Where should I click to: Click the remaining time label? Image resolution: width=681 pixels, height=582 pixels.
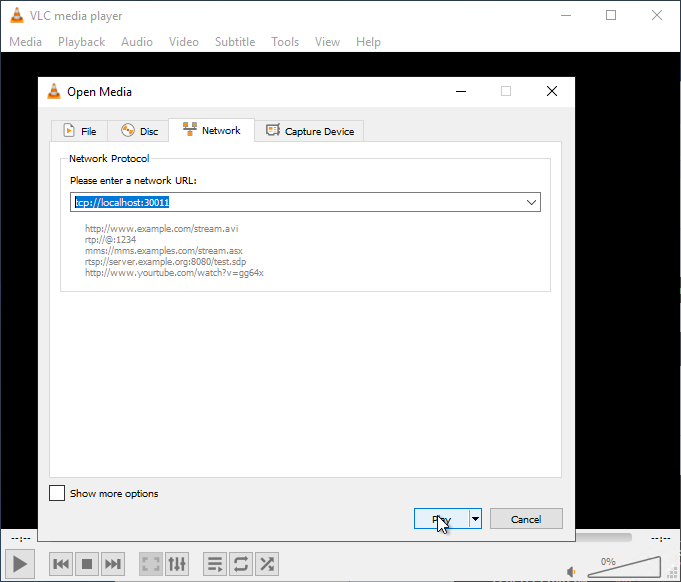(661, 539)
